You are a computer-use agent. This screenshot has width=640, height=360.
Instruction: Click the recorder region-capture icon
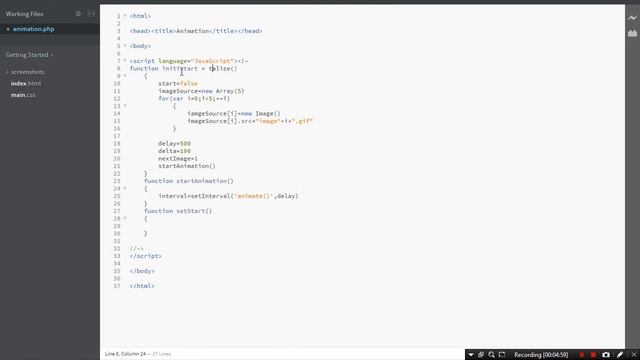pos(502,355)
